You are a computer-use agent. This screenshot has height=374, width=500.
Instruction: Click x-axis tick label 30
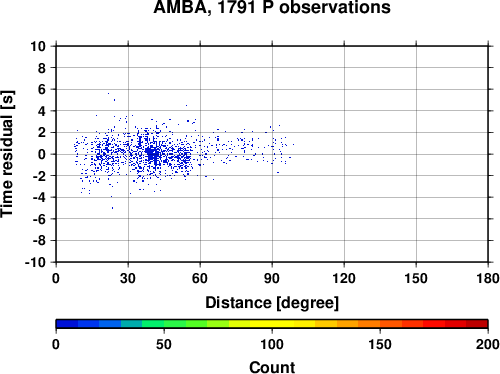(x=128, y=278)
